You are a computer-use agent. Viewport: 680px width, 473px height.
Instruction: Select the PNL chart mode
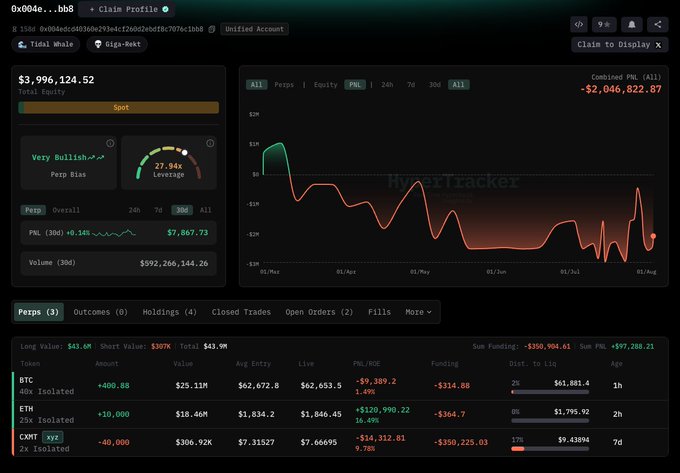click(x=355, y=85)
